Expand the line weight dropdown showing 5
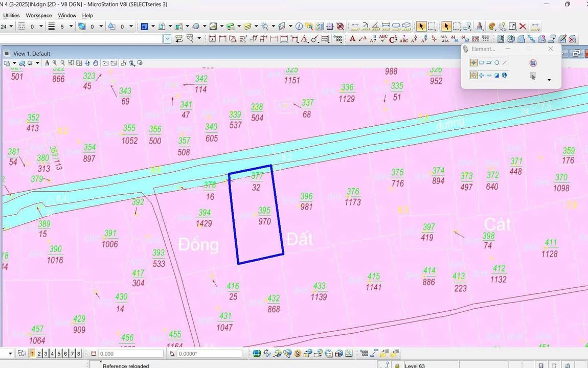The width and height of the screenshot is (588, 368). [x=71, y=27]
